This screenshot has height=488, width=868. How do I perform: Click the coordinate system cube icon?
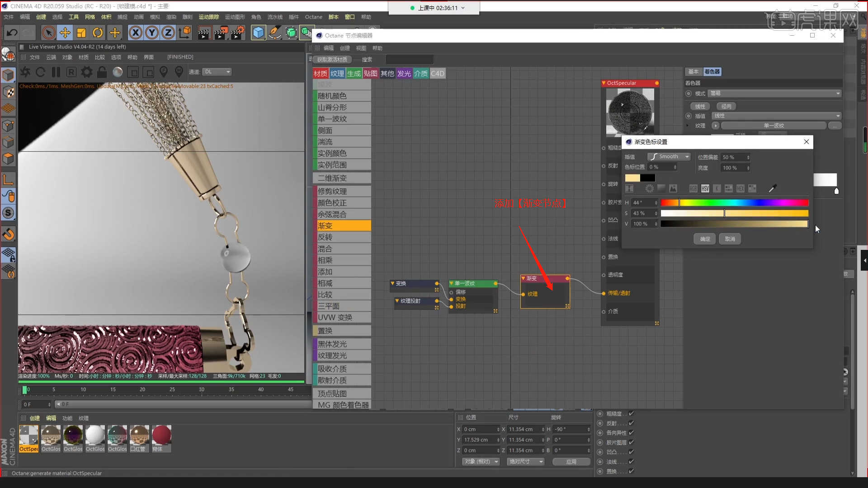click(185, 33)
